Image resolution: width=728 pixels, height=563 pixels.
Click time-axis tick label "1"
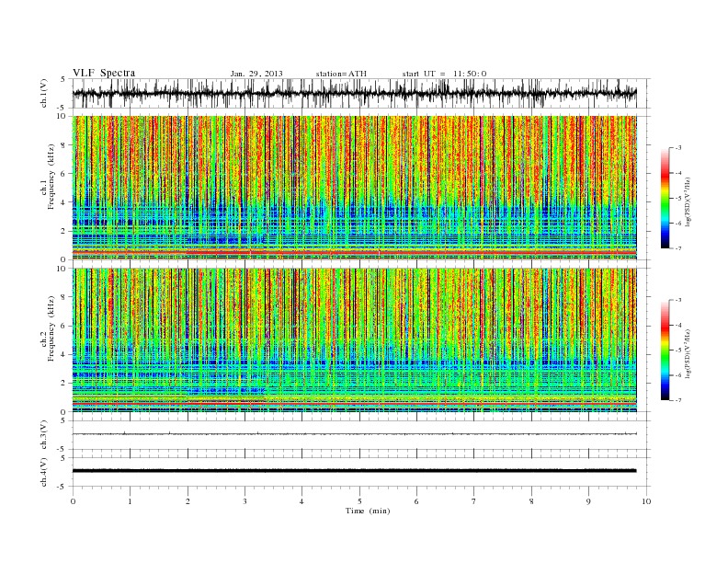(x=130, y=501)
